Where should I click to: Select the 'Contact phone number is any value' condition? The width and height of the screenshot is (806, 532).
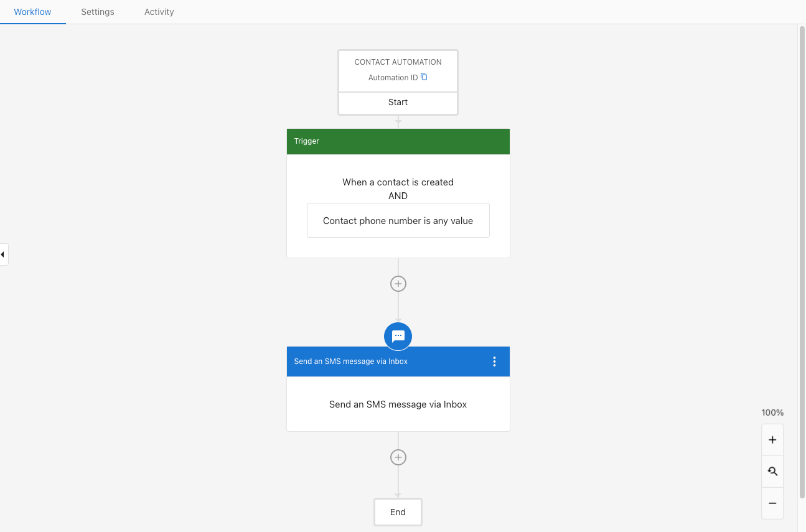pyautogui.click(x=398, y=220)
